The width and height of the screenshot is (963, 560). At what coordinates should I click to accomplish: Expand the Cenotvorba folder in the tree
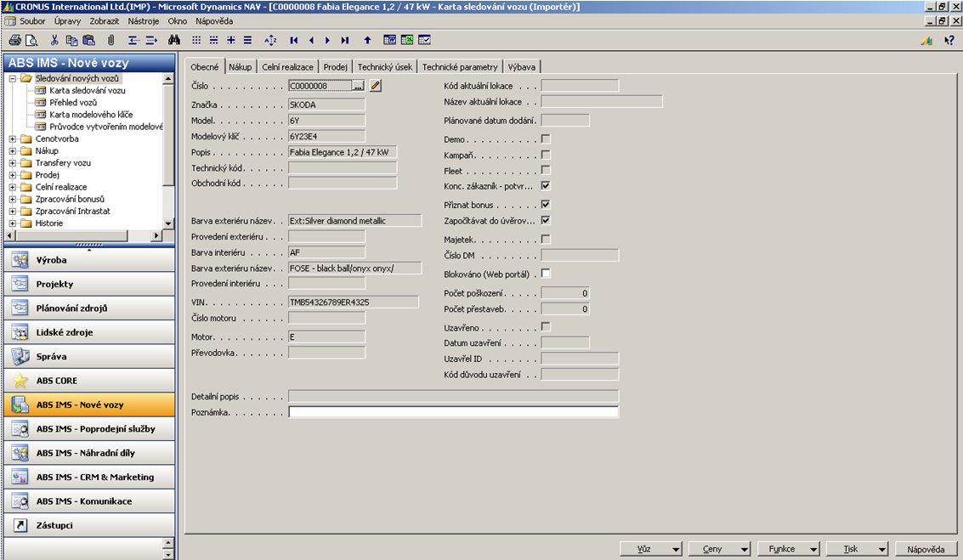click(12, 139)
